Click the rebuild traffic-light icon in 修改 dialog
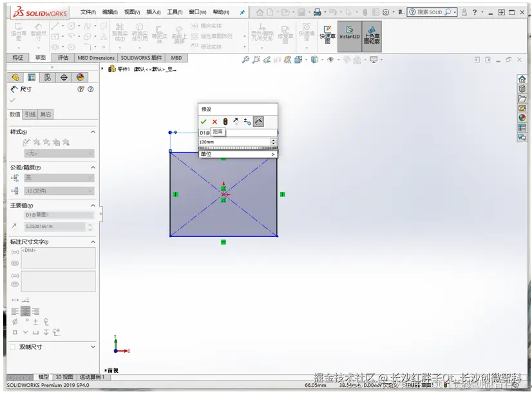 [225, 122]
